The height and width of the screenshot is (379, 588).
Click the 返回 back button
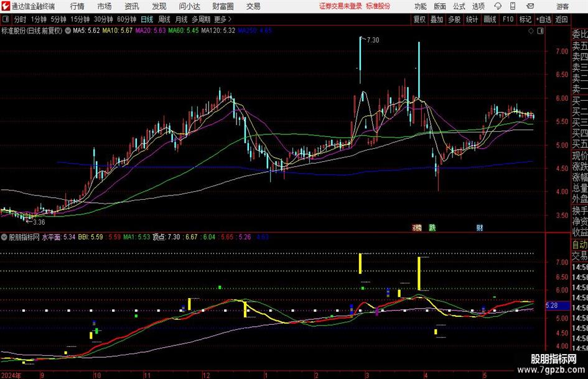click(x=561, y=19)
